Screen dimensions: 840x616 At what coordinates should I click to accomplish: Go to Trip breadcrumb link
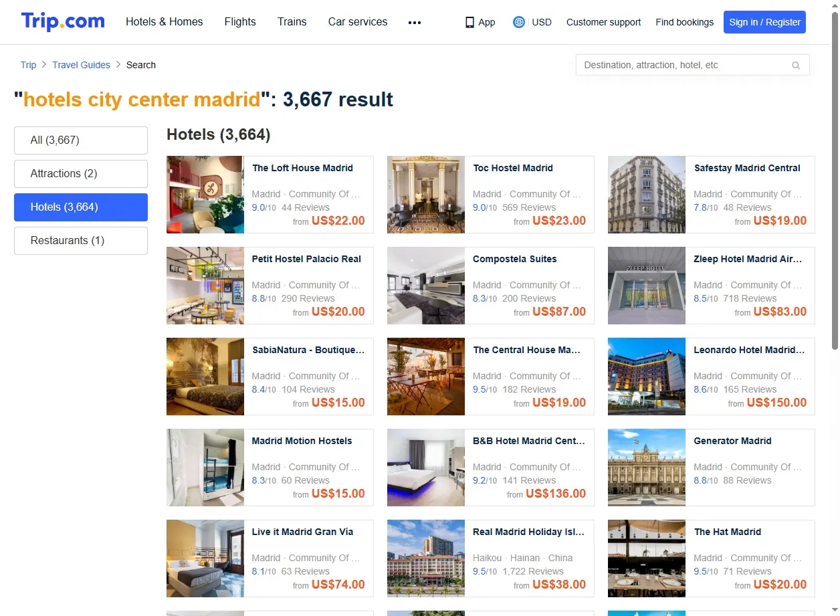tap(28, 65)
